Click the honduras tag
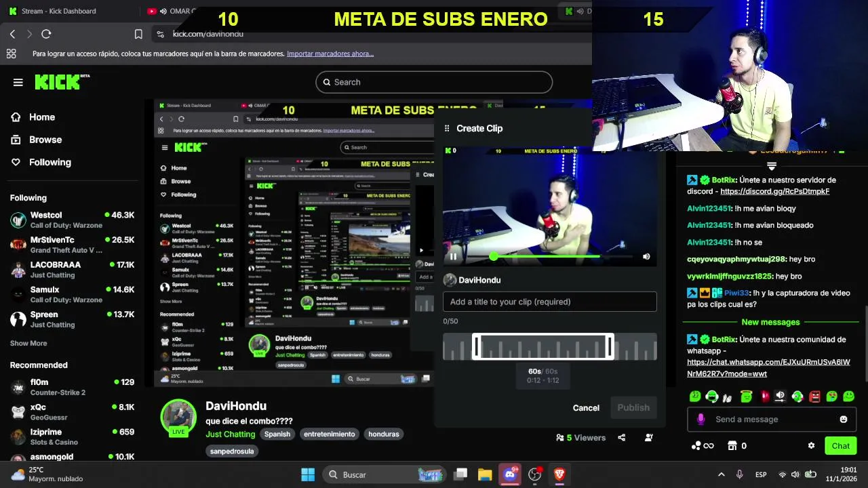This screenshot has width=868, height=488. click(384, 434)
